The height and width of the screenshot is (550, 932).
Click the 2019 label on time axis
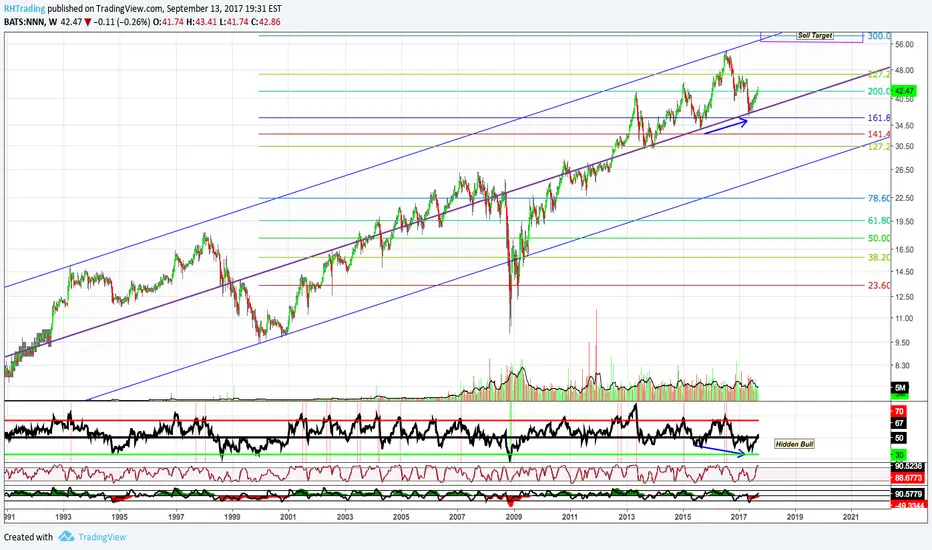tap(795, 517)
